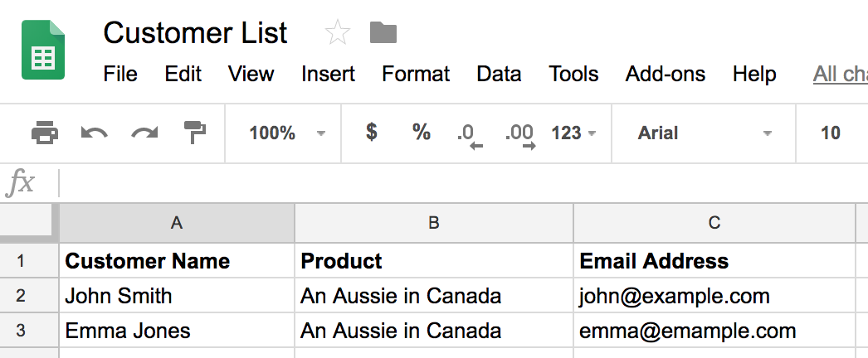Decrease decimal places

click(470, 136)
